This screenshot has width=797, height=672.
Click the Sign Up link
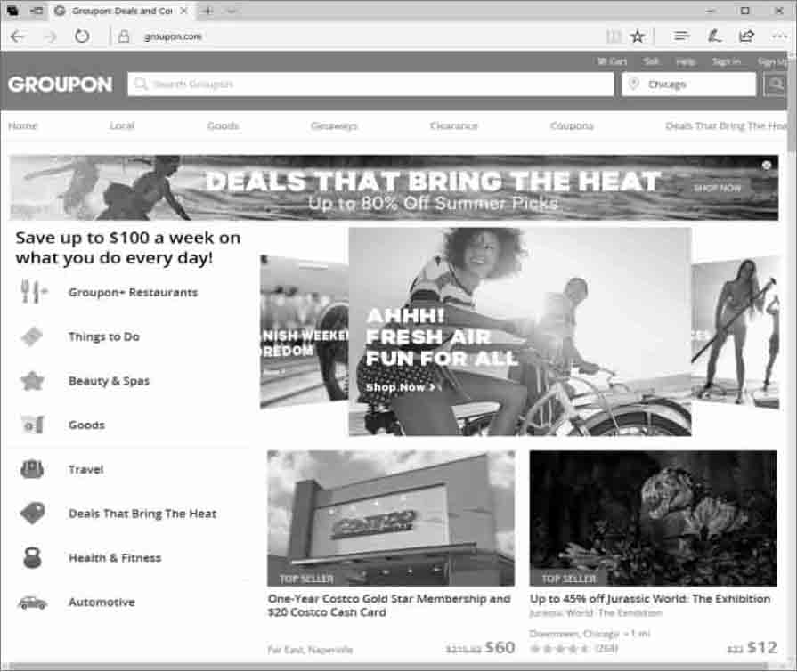[x=772, y=61]
